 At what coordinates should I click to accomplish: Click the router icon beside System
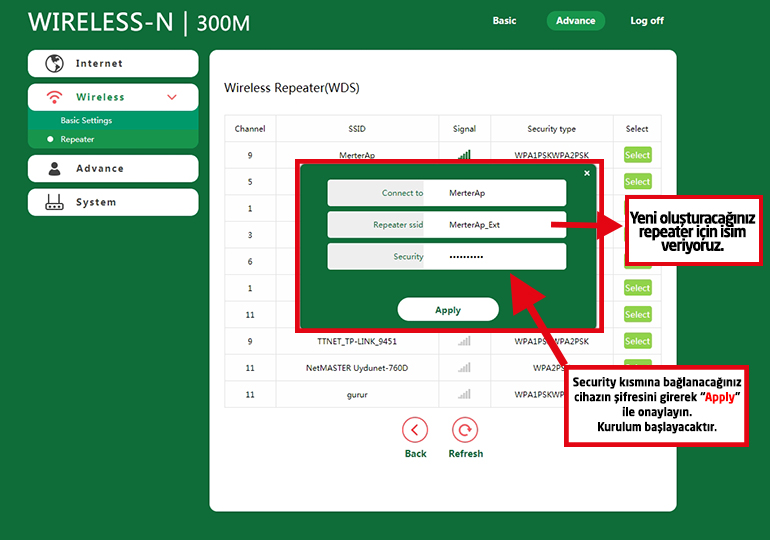(x=54, y=203)
